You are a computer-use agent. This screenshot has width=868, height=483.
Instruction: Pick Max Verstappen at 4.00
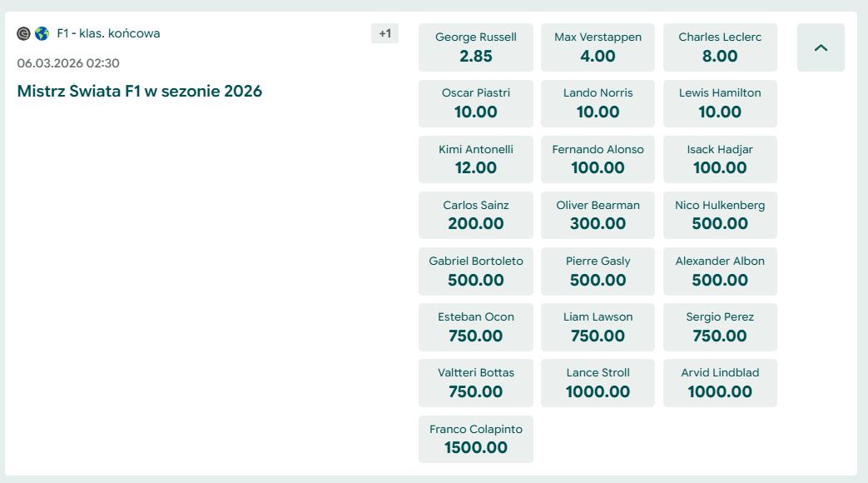(x=598, y=47)
